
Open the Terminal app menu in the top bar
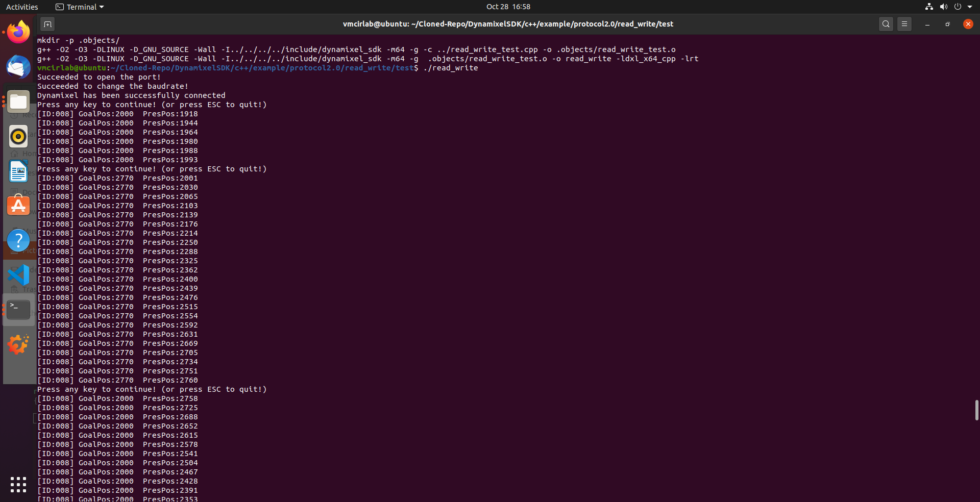(79, 7)
